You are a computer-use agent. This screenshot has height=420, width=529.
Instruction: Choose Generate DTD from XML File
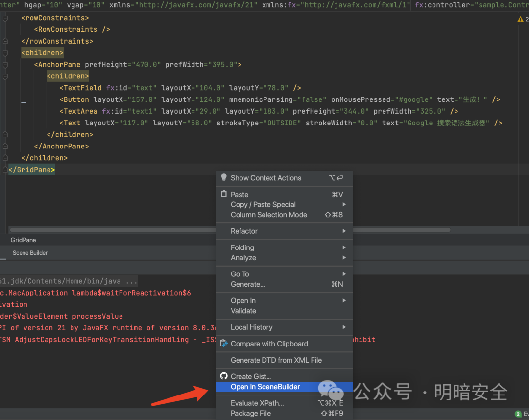click(285, 360)
